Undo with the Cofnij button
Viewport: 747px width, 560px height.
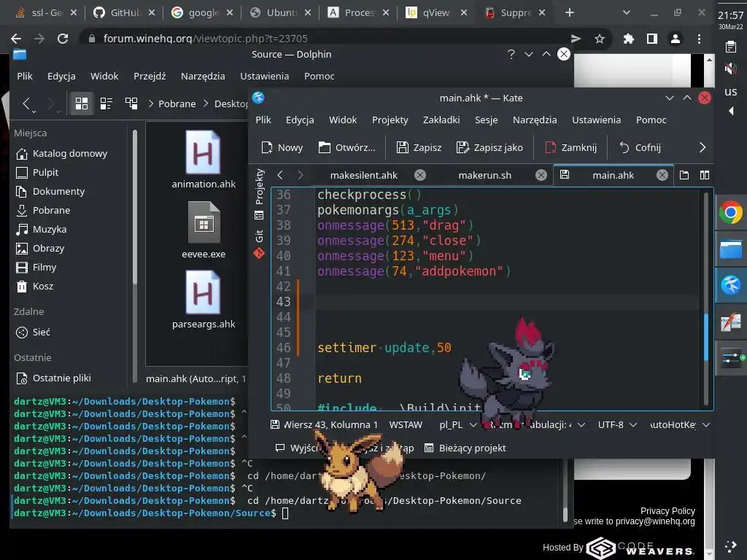pyautogui.click(x=640, y=147)
